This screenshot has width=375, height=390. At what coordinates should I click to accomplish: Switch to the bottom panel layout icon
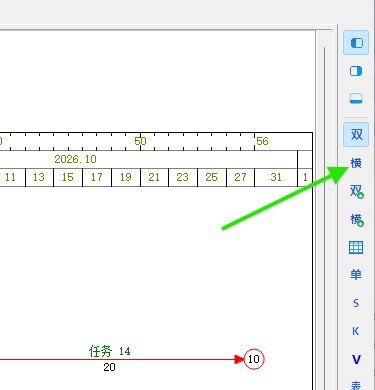[356, 99]
